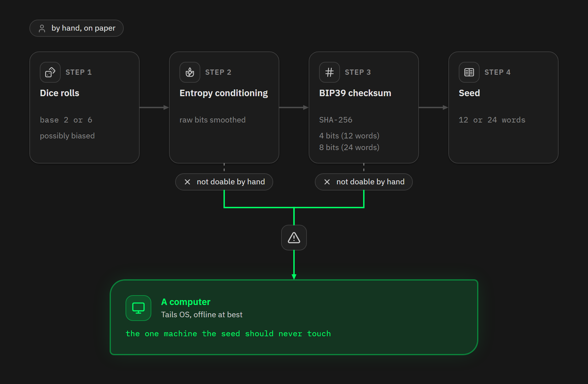Click the dice icon in Step 1
This screenshot has height=384, width=588.
click(x=50, y=72)
